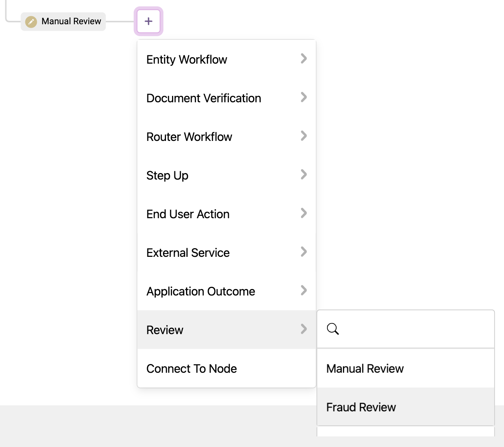Select Connect To Node option
Image resolution: width=504 pixels, height=447 pixels.
pos(191,369)
